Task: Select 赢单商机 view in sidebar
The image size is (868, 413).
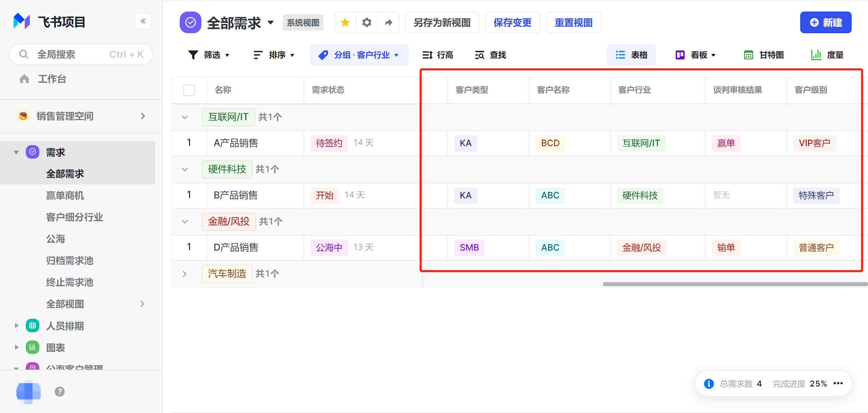Action: pyautogui.click(x=65, y=195)
